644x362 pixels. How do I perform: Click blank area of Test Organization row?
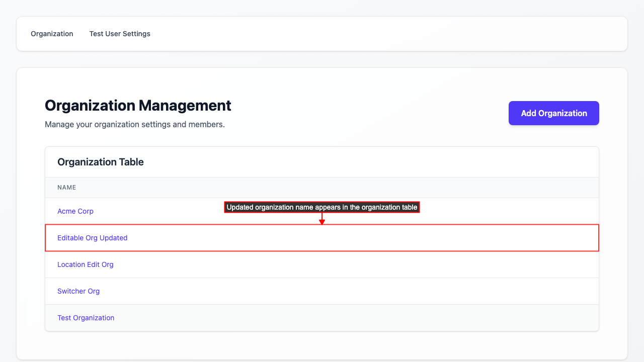352,318
